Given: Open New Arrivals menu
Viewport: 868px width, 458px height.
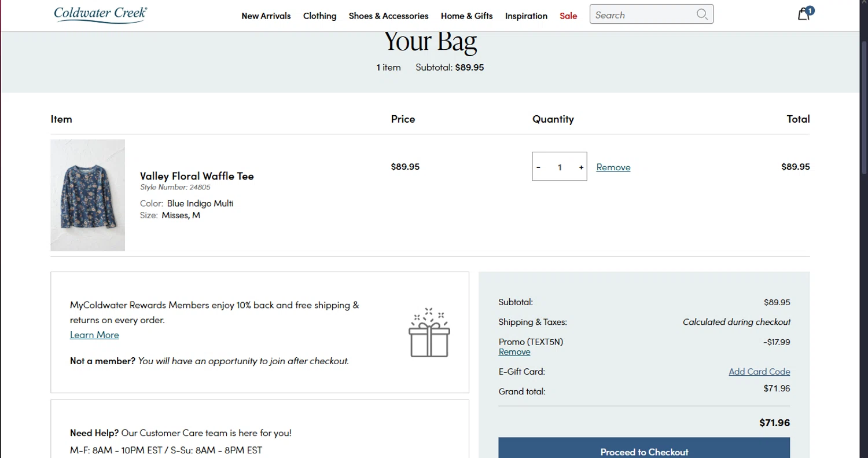Looking at the screenshot, I should (266, 16).
